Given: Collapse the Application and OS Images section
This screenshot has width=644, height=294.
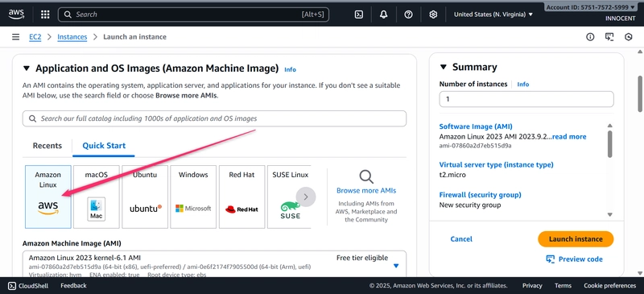Looking at the screenshot, I should click(x=27, y=68).
